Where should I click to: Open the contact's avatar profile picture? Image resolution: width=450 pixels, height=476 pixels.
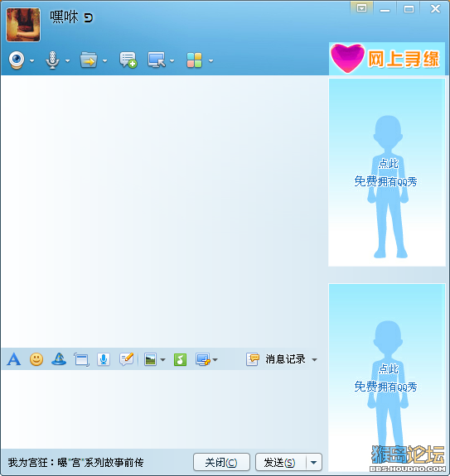[23, 25]
